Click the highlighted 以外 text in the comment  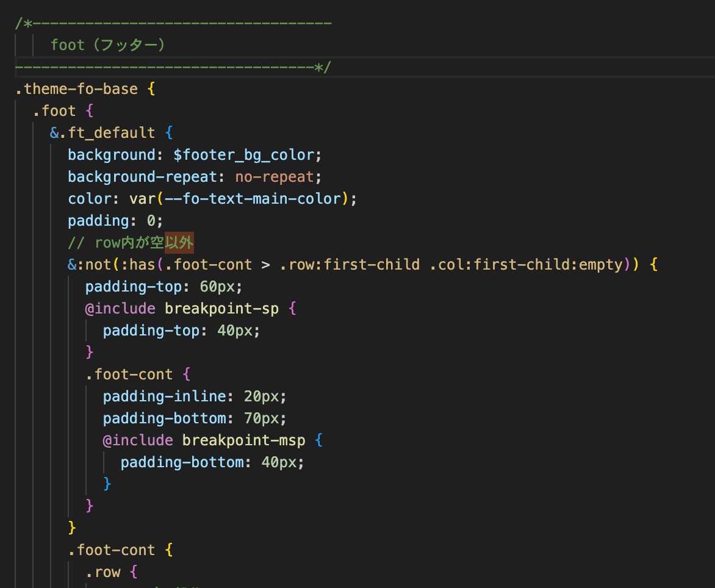[x=179, y=243]
